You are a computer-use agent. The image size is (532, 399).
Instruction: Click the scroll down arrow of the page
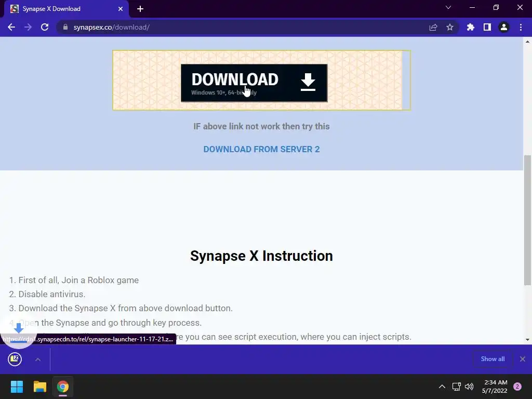[x=528, y=340]
